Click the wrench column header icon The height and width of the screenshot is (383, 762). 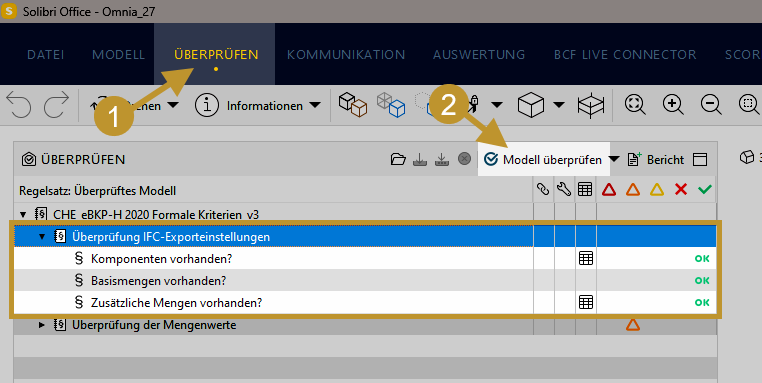[x=564, y=190]
